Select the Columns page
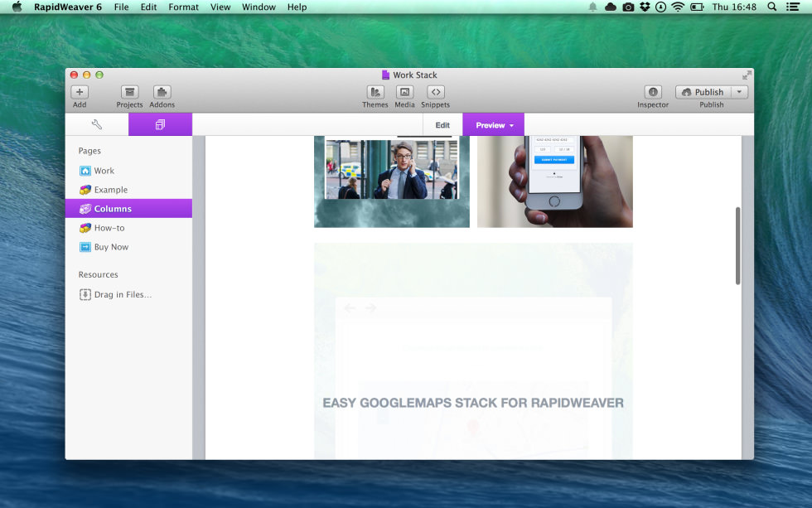 pyautogui.click(x=128, y=209)
